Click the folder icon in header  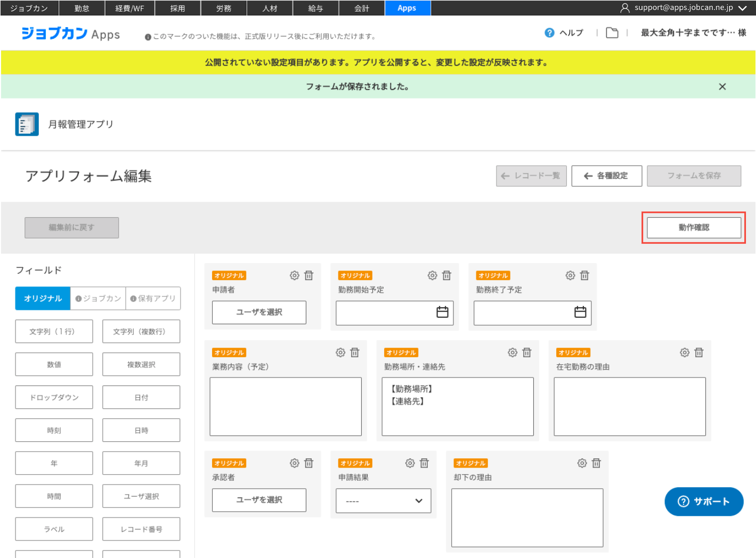pos(612,33)
